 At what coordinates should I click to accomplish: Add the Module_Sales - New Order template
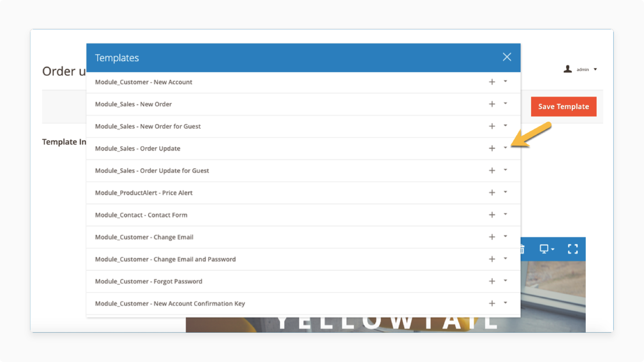point(492,104)
